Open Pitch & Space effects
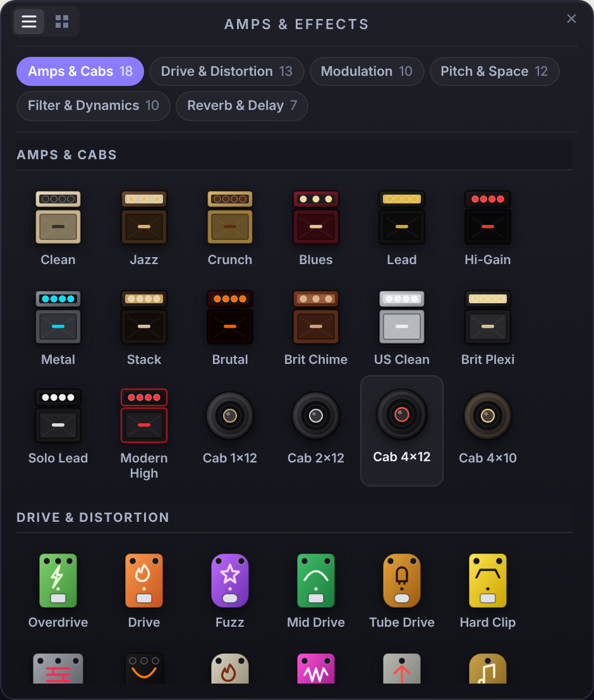Screen dimensions: 594x700 click(494, 71)
